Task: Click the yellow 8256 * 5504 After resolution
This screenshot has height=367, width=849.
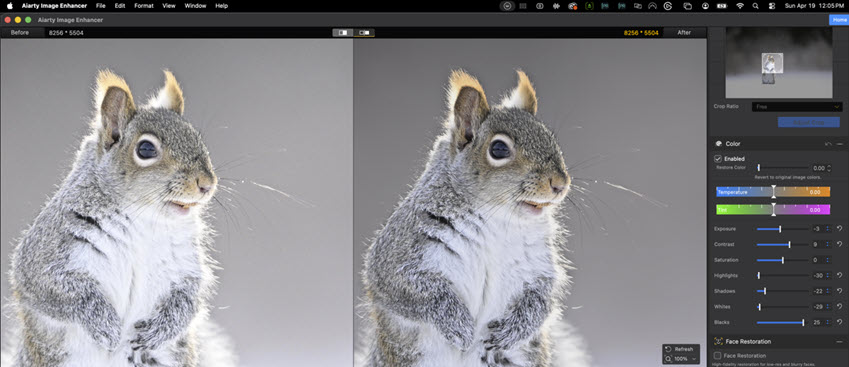Action: click(x=641, y=33)
